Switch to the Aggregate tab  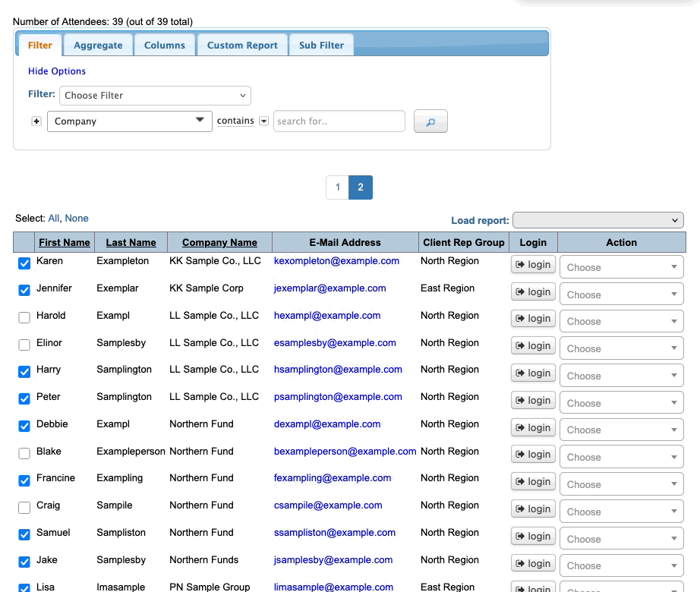point(98,46)
